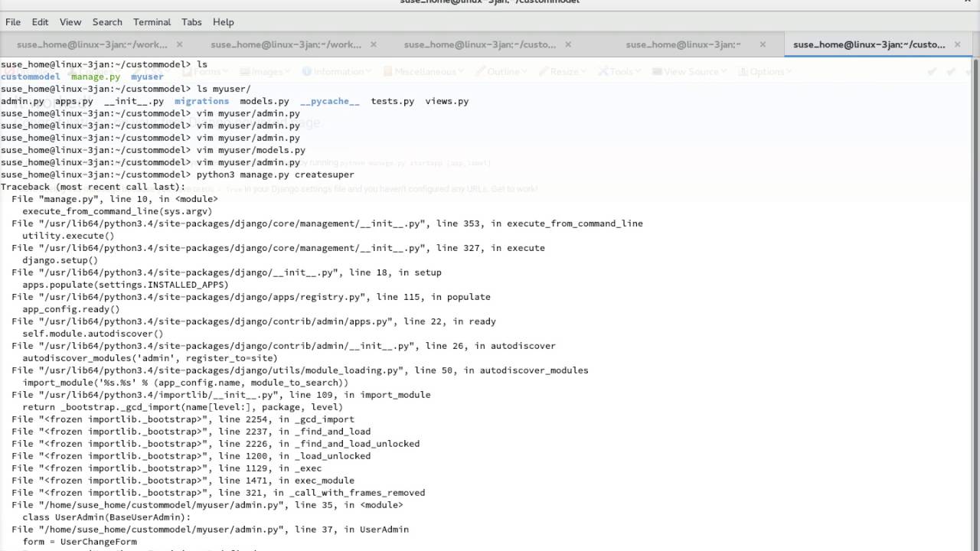Viewport: 980px width, 551px height.
Task: Click the green 'manage.py' file name
Action: [96, 77]
